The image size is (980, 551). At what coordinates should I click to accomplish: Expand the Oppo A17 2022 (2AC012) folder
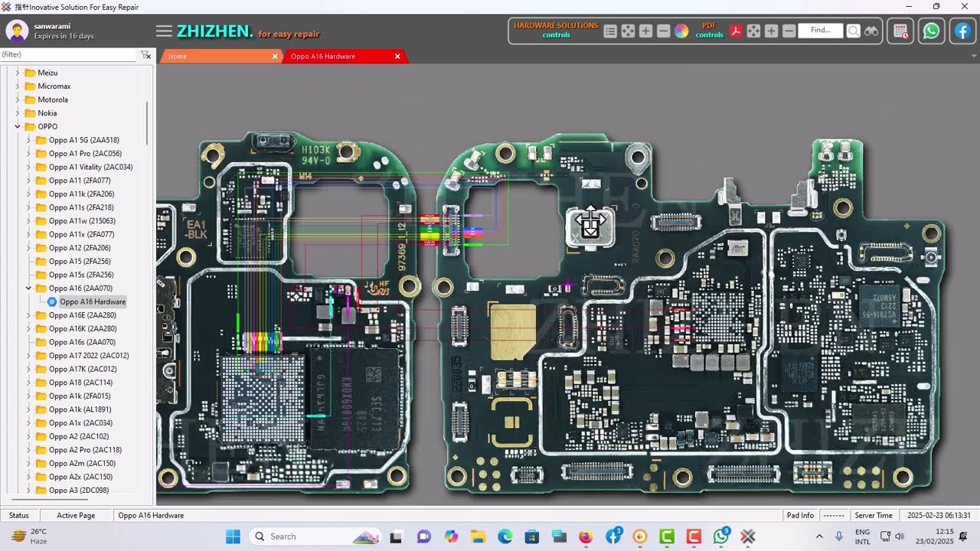28,356
